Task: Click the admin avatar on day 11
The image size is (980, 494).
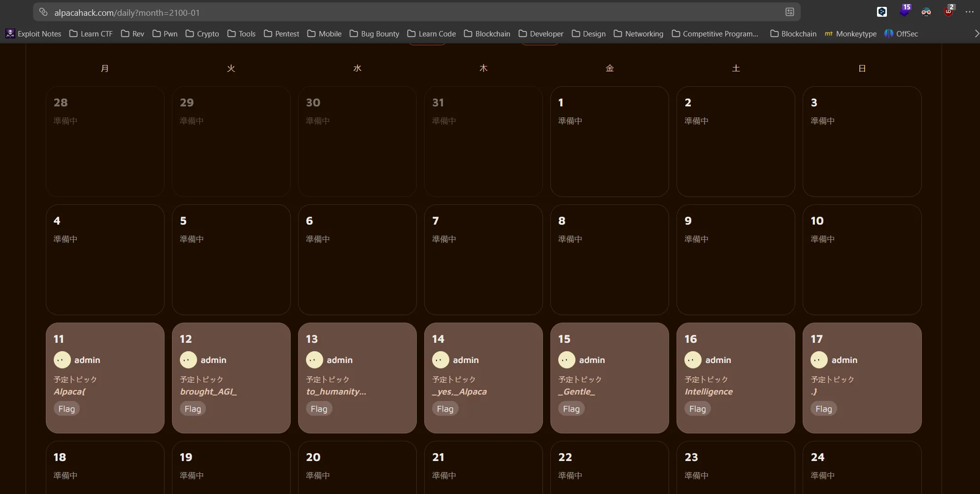Action: [62, 360]
